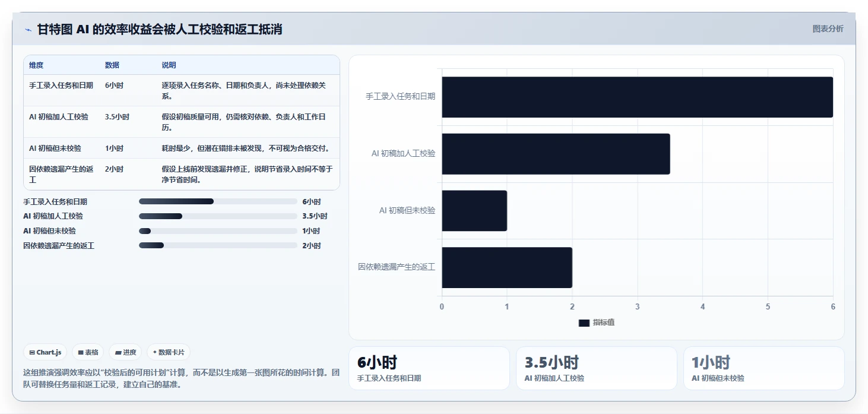The width and height of the screenshot is (868, 414).
Task: Click the 进度 chip
Action: 125,352
